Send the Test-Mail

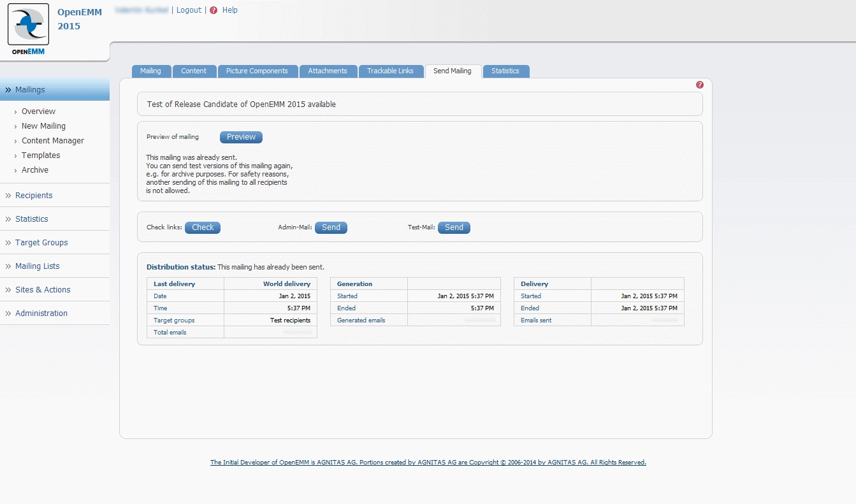[454, 227]
